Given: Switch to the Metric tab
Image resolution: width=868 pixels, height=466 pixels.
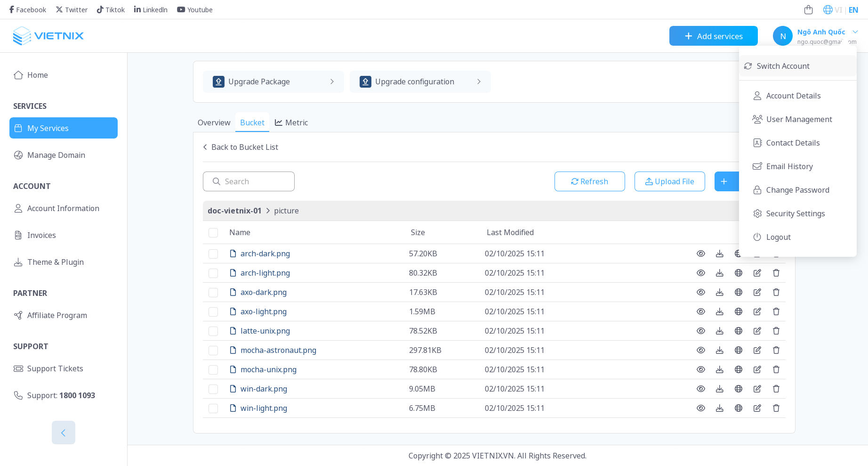Looking at the screenshot, I should pyautogui.click(x=291, y=123).
